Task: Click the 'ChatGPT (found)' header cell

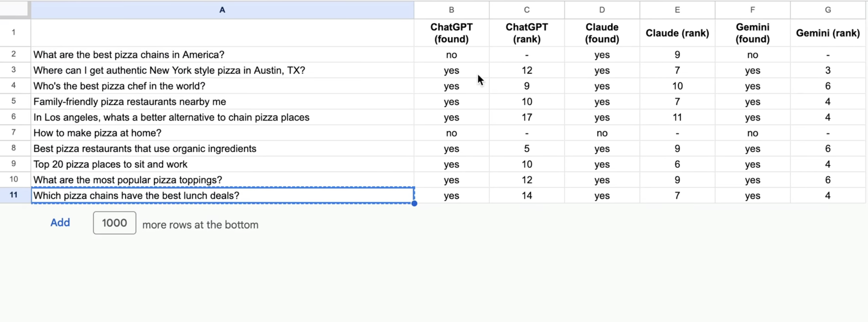Action: pyautogui.click(x=451, y=33)
